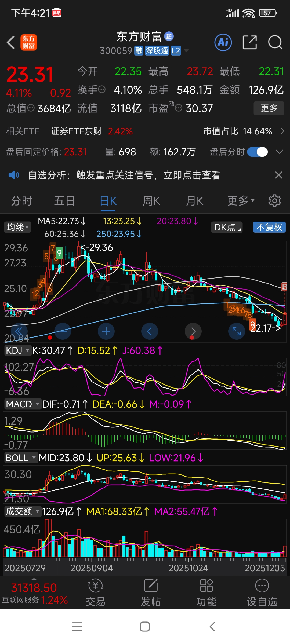Open the 成交额 indicator dropdown
The height and width of the screenshot is (644, 290).
point(23,511)
